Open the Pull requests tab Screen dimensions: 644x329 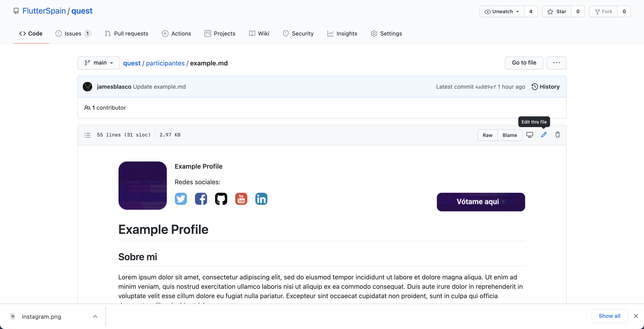coord(127,34)
